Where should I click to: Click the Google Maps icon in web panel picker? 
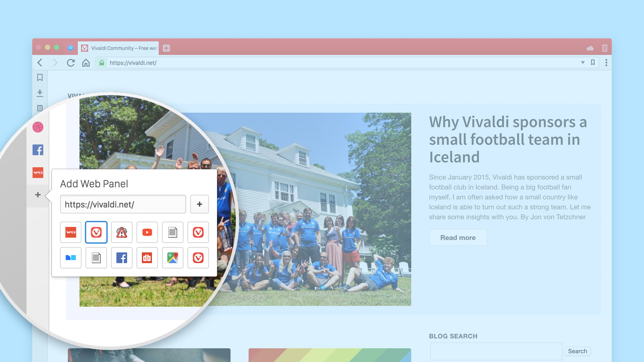click(172, 258)
